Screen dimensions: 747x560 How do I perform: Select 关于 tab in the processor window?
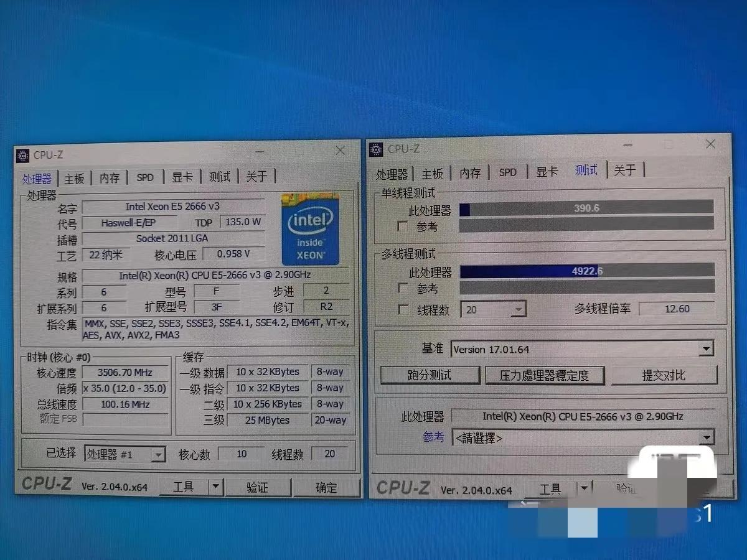[256, 177]
